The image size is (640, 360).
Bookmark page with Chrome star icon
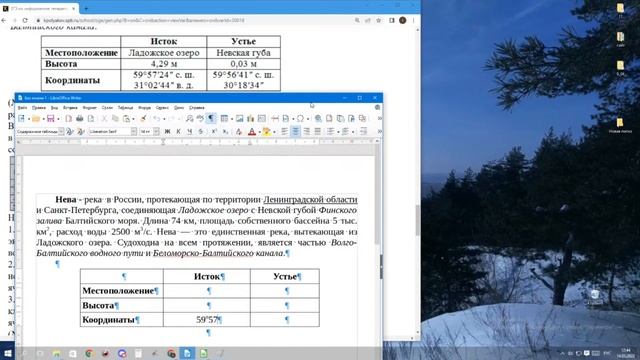[378, 20]
